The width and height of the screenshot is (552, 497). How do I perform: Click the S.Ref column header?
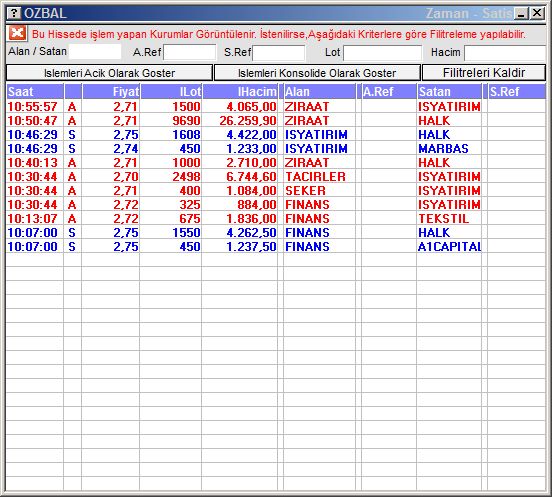point(517,92)
